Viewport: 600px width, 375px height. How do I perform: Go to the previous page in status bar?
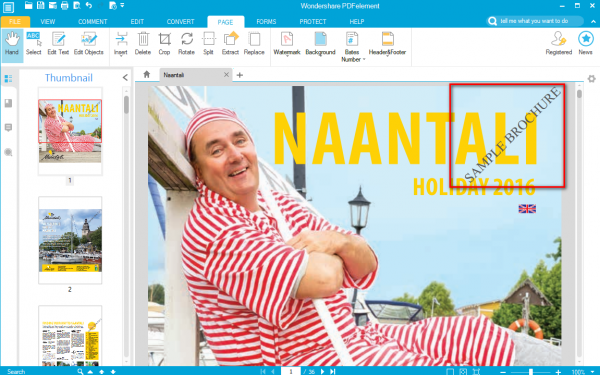pos(273,371)
